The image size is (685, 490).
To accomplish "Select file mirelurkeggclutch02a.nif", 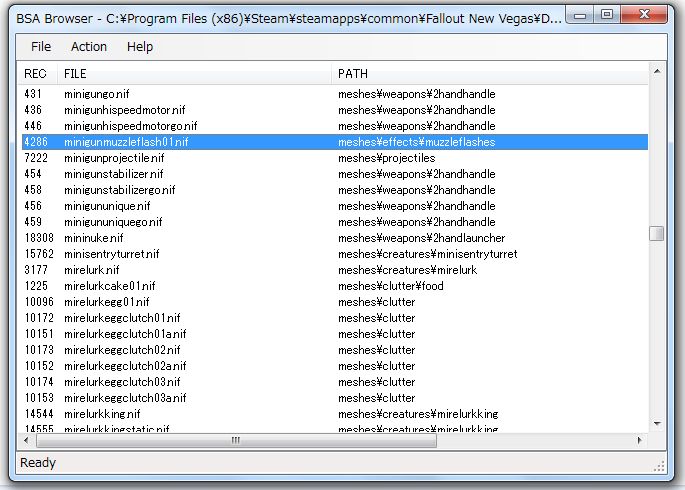I will pyautogui.click(x=125, y=366).
